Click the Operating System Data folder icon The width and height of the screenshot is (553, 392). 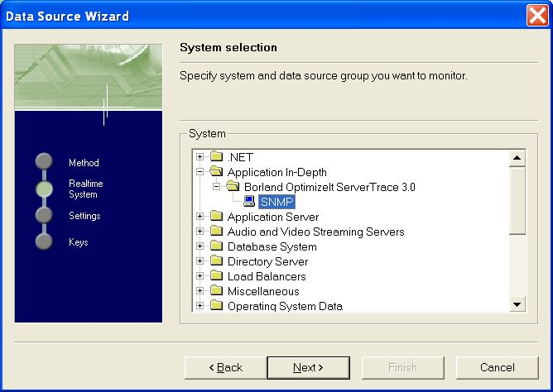coord(216,305)
